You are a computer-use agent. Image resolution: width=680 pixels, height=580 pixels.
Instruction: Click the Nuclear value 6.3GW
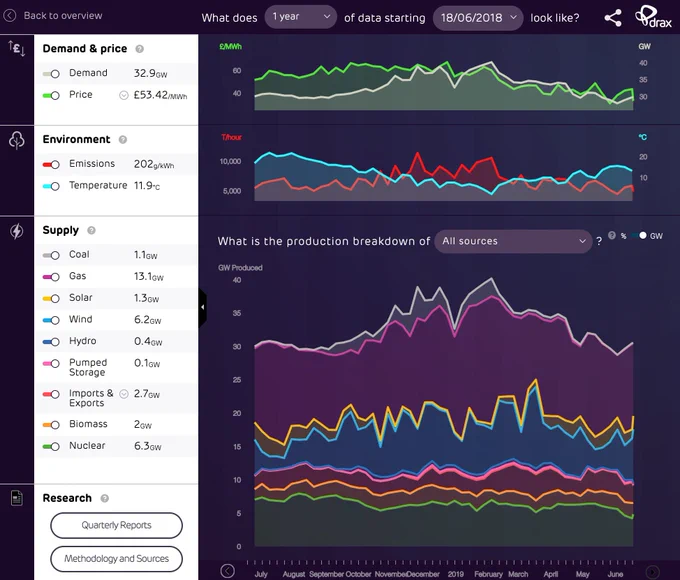pyautogui.click(x=147, y=446)
